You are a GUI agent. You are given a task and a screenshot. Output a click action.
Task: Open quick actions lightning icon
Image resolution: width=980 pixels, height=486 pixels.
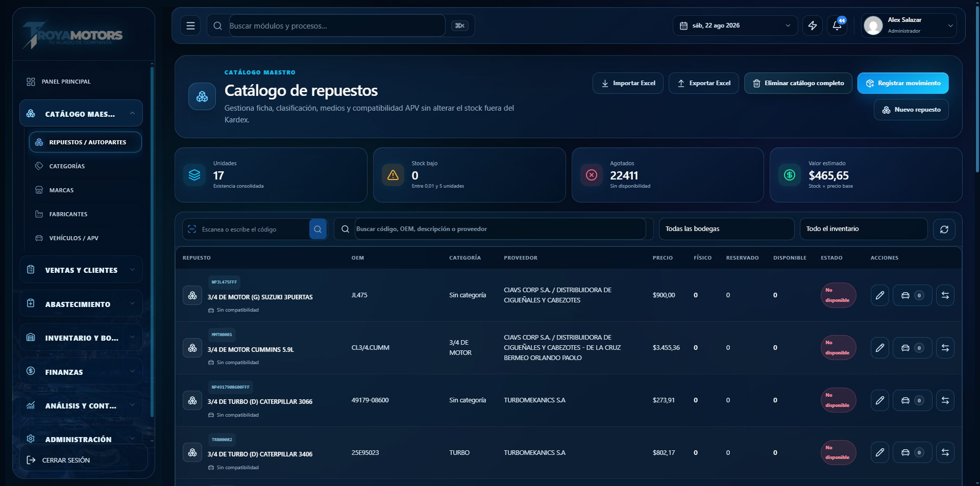[x=813, y=25]
